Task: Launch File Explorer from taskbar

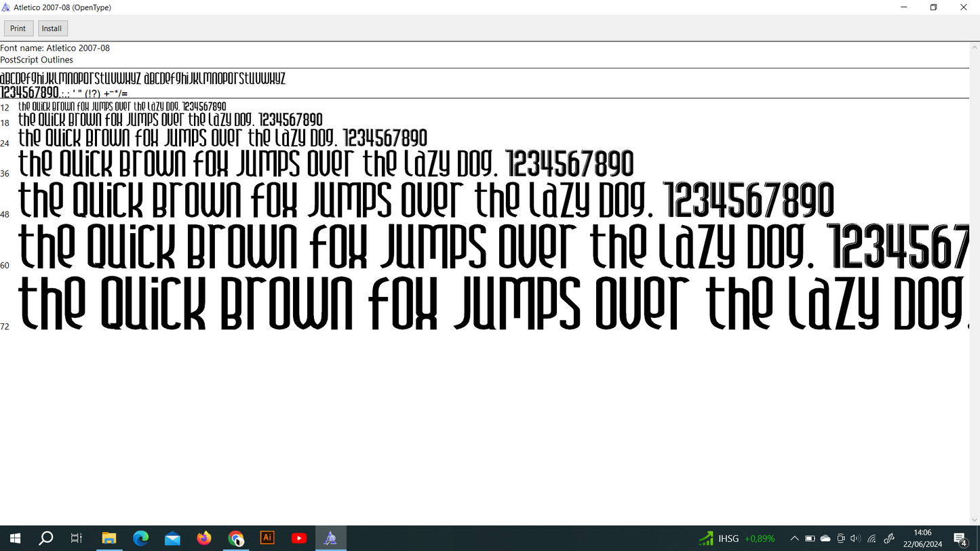Action: (x=109, y=539)
